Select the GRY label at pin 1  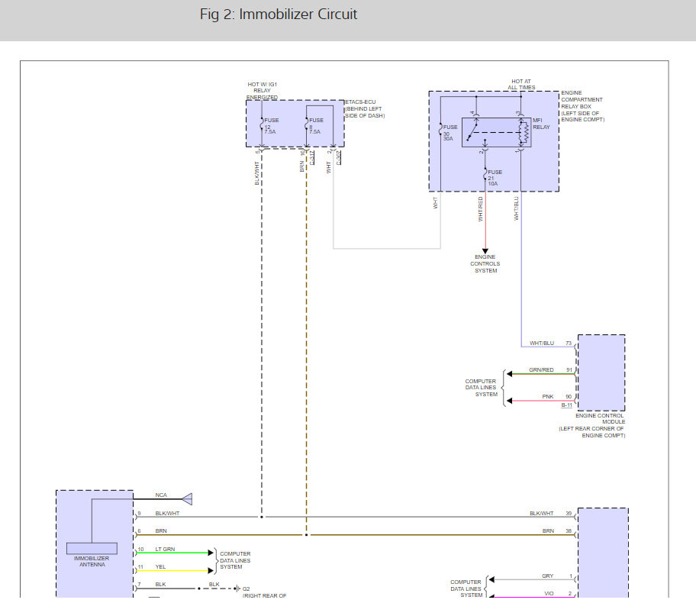click(548, 576)
